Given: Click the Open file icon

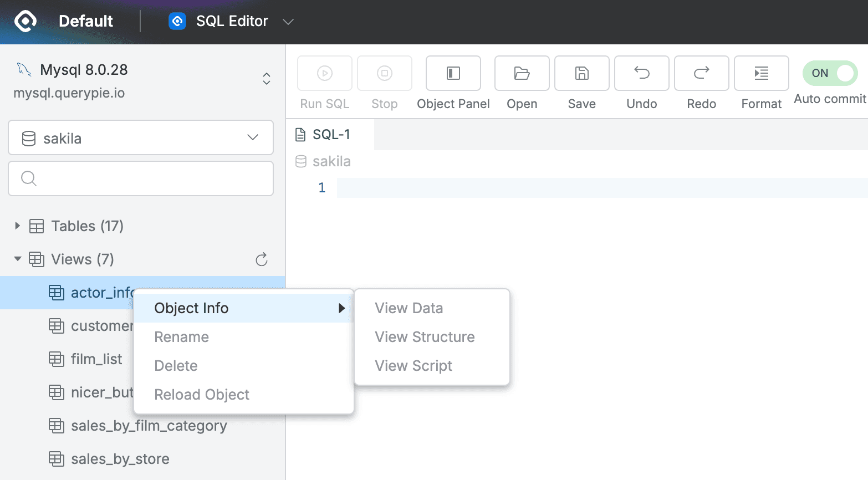Looking at the screenshot, I should (x=521, y=73).
